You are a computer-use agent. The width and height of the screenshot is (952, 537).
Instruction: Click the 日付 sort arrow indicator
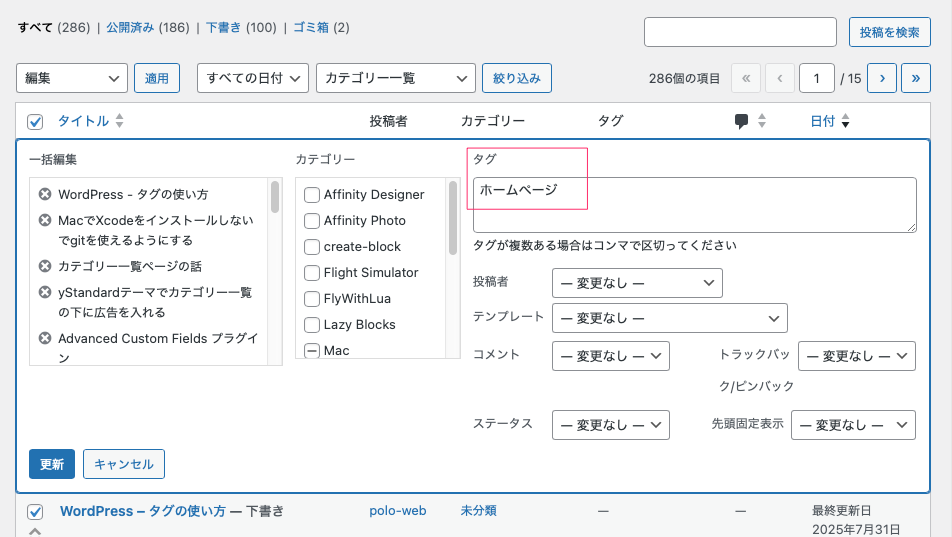tap(845, 122)
